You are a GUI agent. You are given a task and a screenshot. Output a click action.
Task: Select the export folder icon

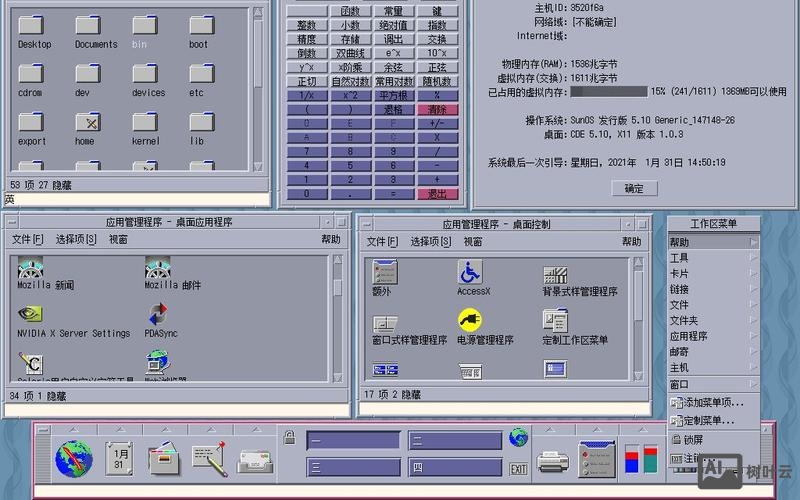(31, 122)
